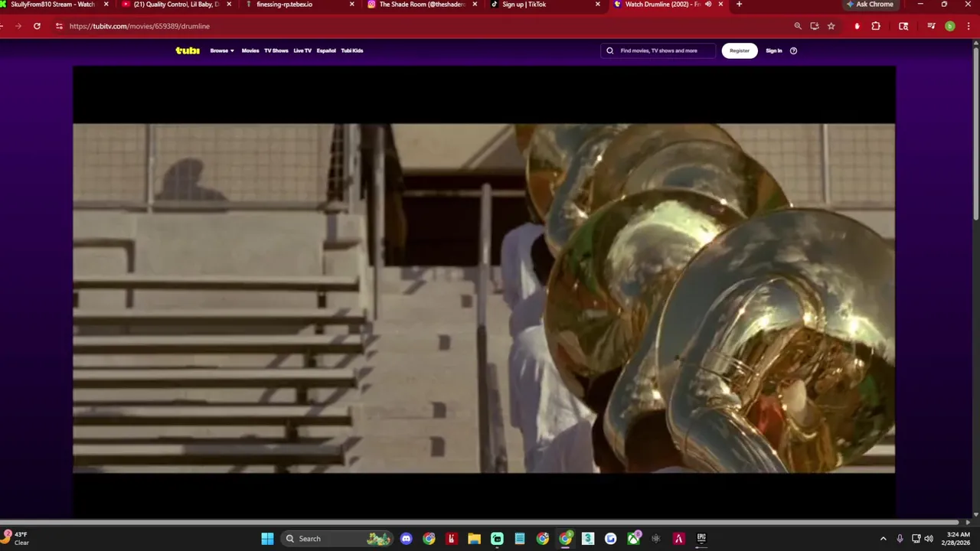Image resolution: width=980 pixels, height=551 pixels.
Task: Click the Ask Chrome button
Action: point(870,5)
